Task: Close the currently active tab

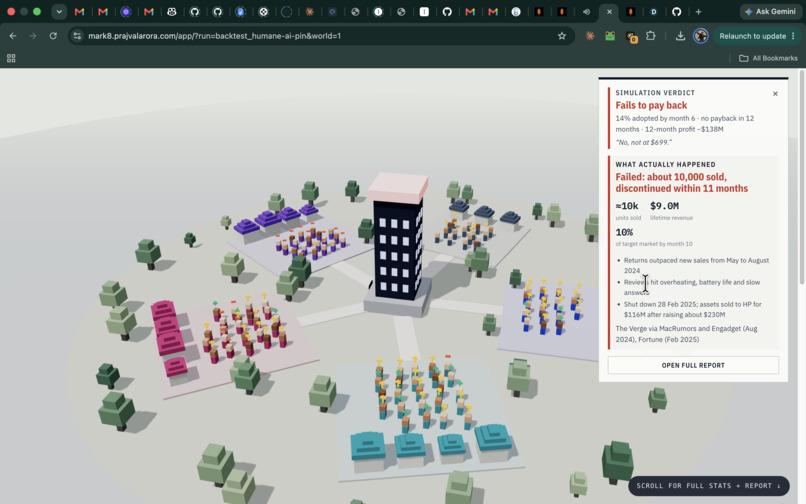Action: coord(609,12)
